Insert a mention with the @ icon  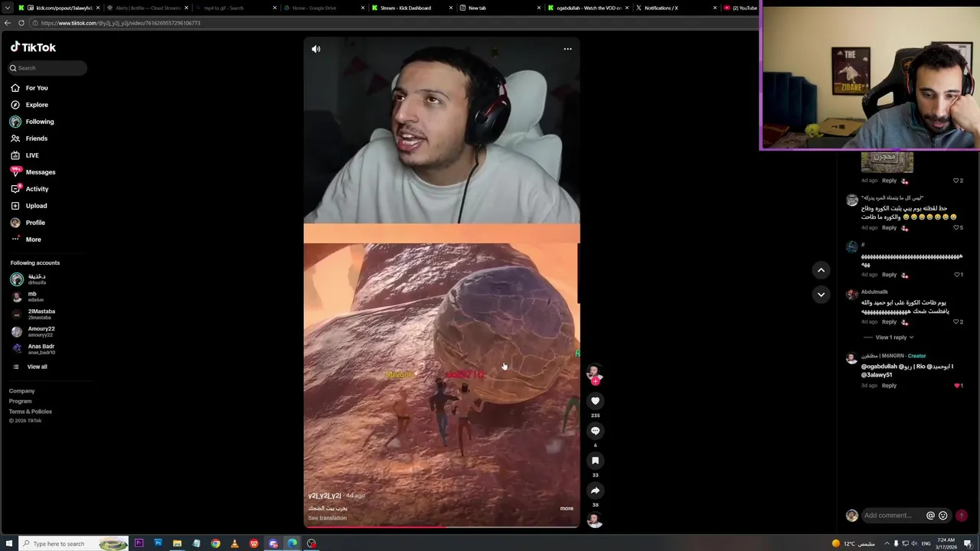pos(930,516)
